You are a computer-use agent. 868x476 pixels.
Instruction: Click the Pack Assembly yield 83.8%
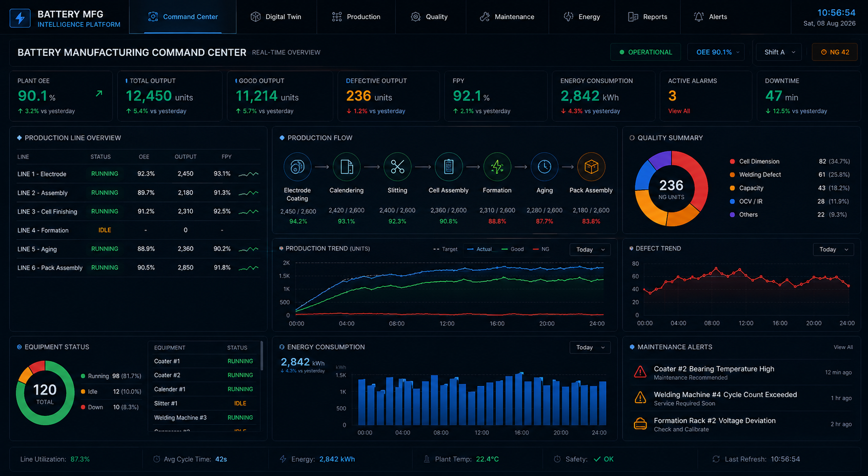(591, 221)
